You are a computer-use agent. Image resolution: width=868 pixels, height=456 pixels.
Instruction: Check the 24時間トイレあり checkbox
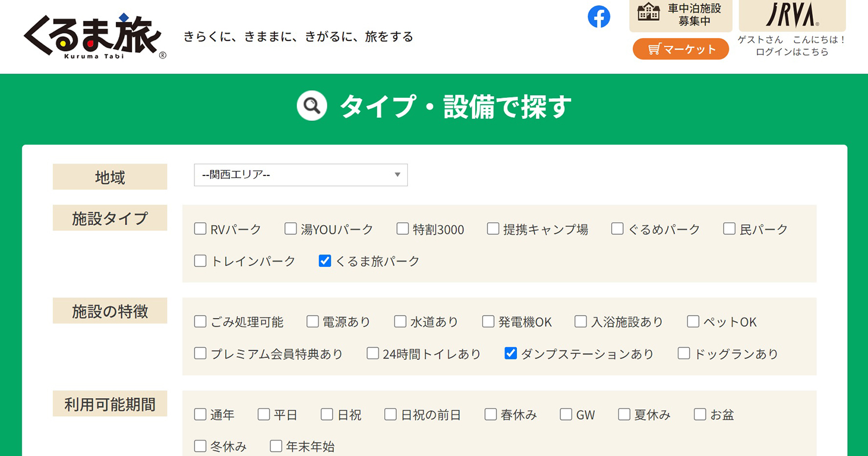[x=373, y=353]
